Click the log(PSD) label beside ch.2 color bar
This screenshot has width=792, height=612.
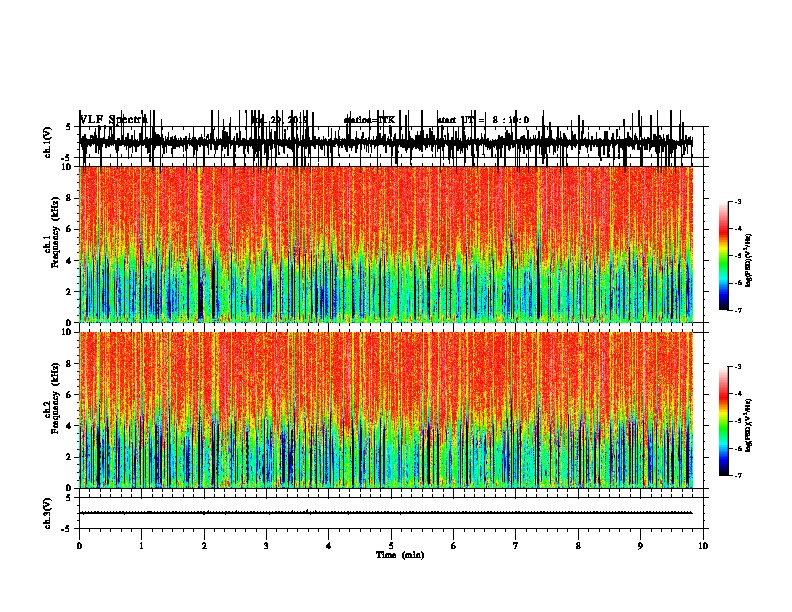749,425
